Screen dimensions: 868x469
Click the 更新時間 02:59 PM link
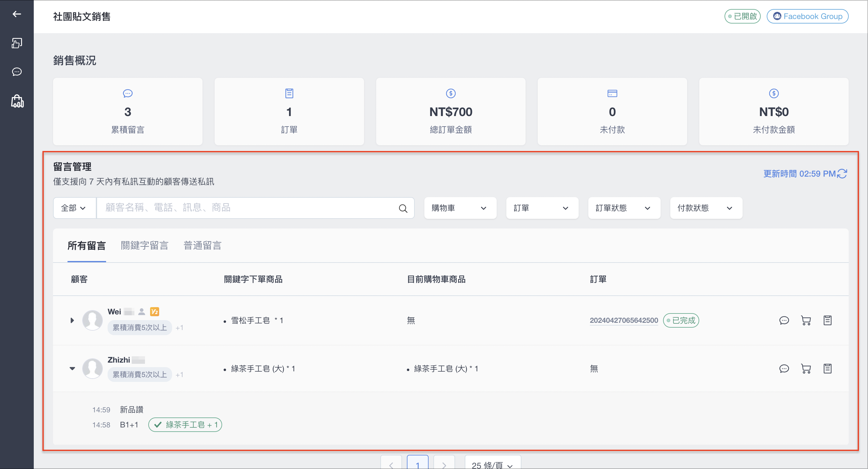pyautogui.click(x=799, y=174)
